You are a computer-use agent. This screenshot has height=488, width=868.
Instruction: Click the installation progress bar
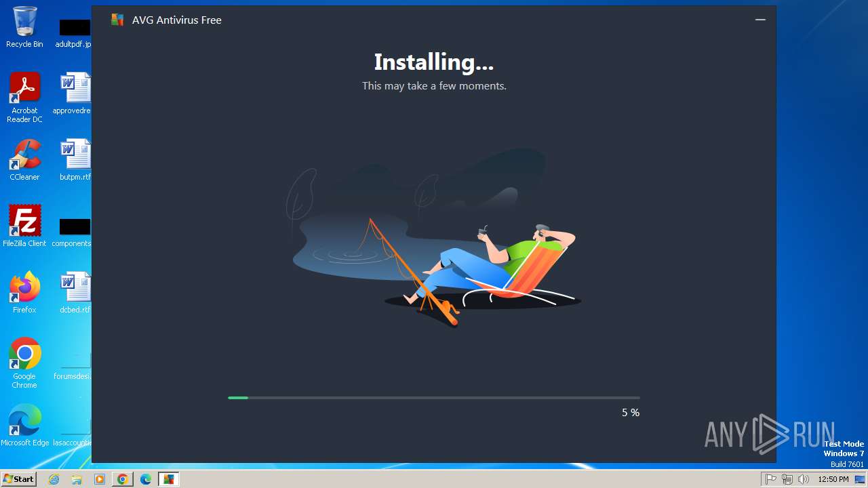tap(434, 398)
